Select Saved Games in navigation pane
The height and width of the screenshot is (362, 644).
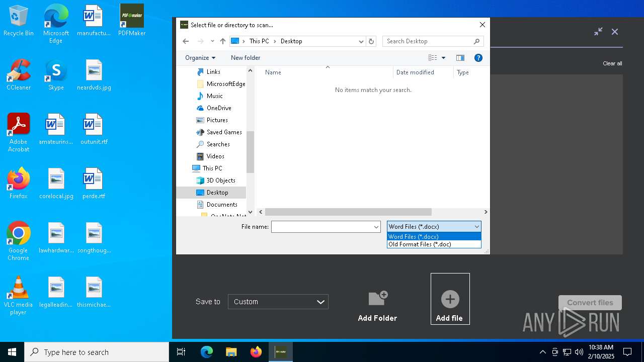224,132
